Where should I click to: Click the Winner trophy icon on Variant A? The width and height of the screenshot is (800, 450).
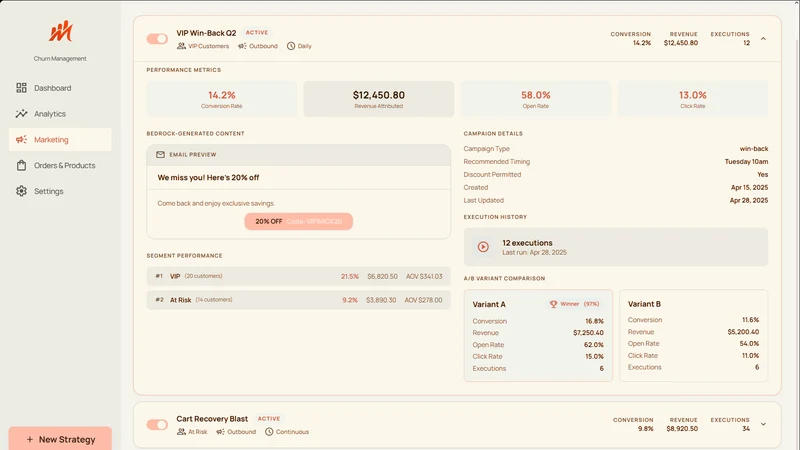tap(553, 304)
